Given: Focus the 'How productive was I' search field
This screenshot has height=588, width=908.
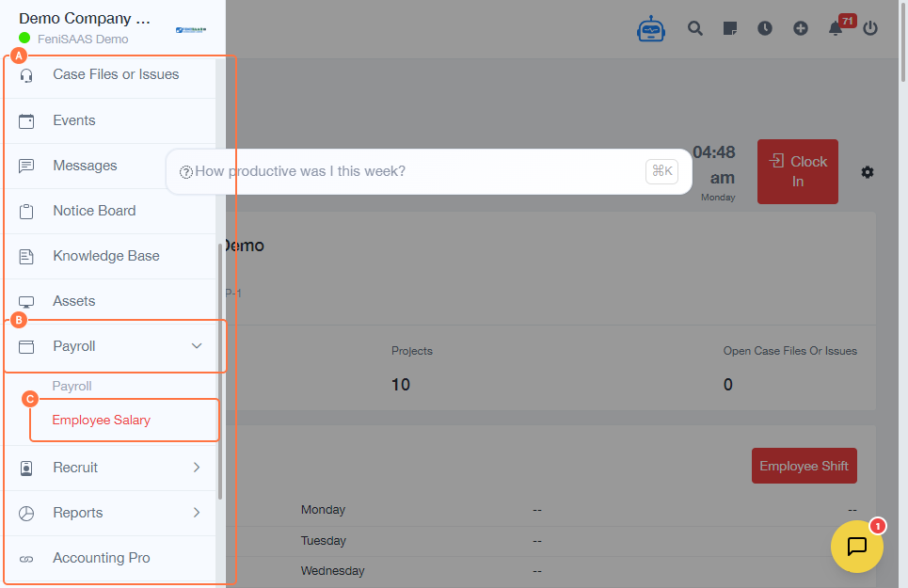Looking at the screenshot, I should click(x=414, y=171).
